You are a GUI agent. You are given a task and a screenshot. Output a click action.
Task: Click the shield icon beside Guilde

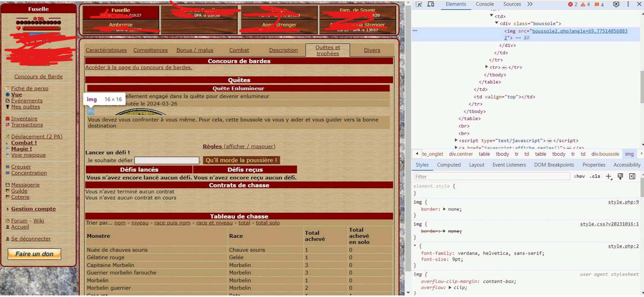tap(7, 191)
